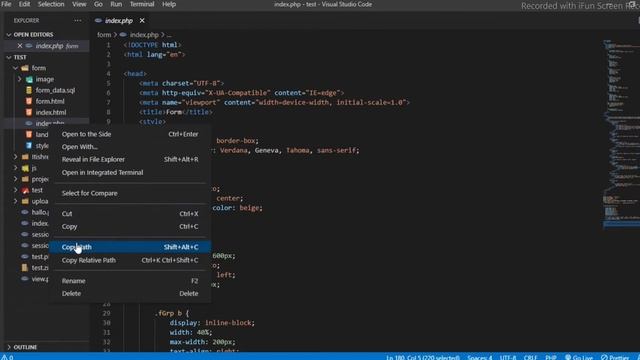The height and width of the screenshot is (360, 640).
Task: Click the HTML icon beside index.html
Action: (29, 112)
